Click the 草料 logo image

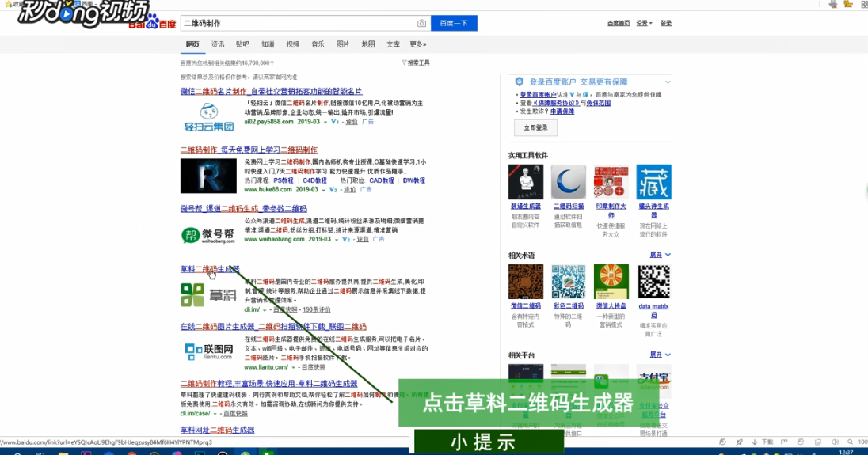pos(209,294)
